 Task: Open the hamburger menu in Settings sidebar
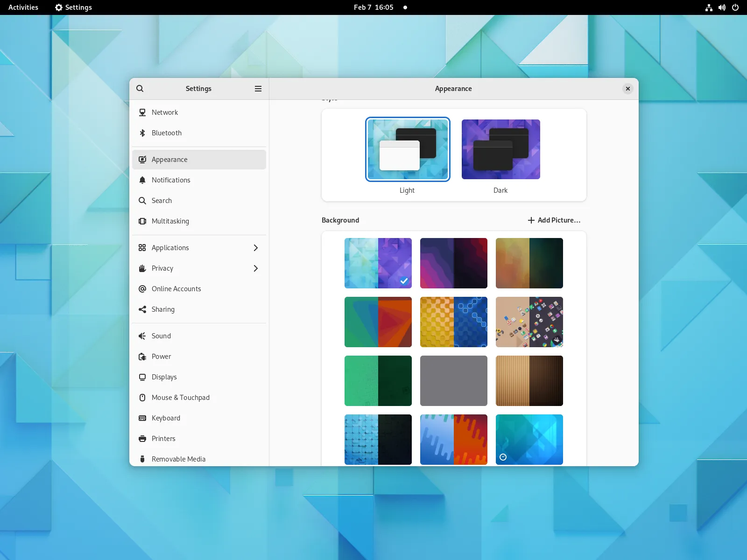pyautogui.click(x=258, y=89)
